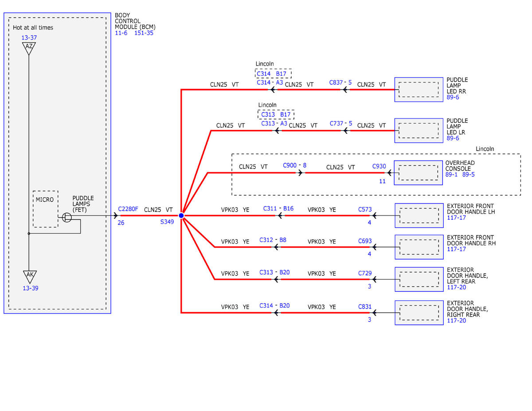Screen dimensions: 532x411
Task: Click pin number 11 under C930
Action: pyautogui.click(x=382, y=181)
